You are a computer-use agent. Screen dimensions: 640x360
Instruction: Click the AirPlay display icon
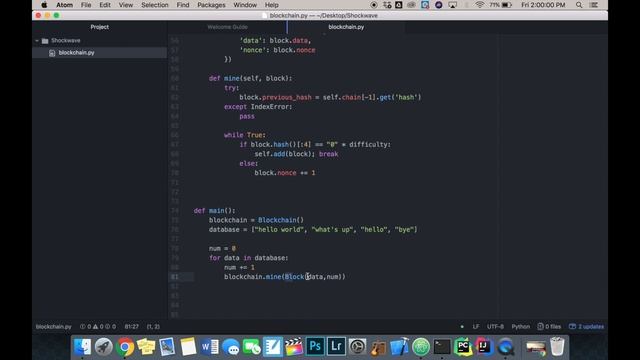point(453,5)
